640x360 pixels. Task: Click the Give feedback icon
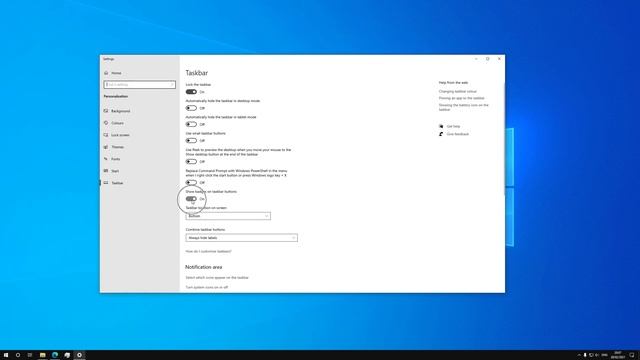[x=441, y=134]
